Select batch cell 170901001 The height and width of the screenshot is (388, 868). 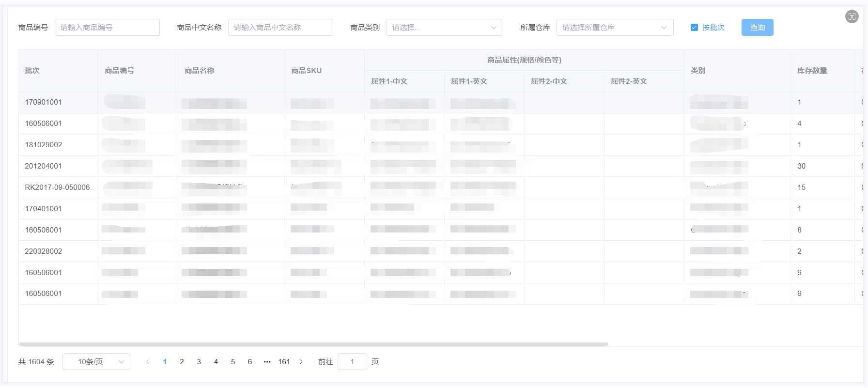pos(58,102)
